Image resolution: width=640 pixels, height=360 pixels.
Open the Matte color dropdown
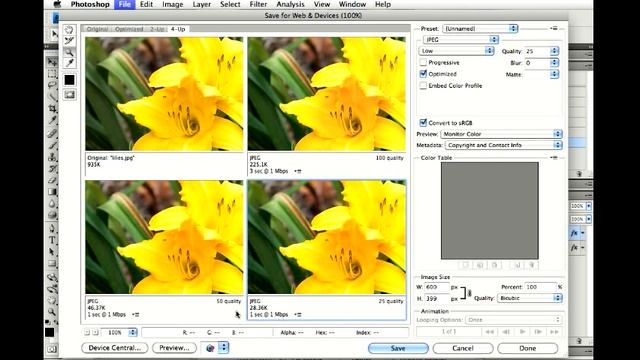coord(554,74)
